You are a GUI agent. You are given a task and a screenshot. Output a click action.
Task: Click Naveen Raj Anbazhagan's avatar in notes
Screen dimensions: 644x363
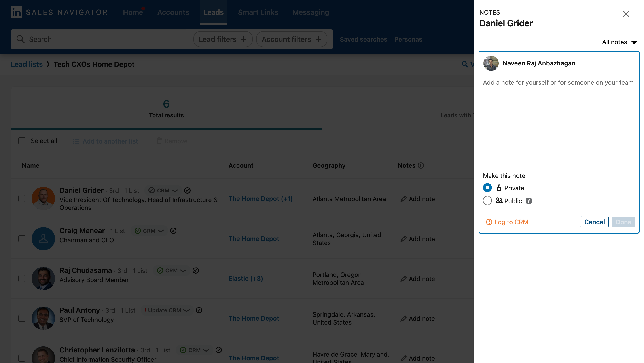(x=491, y=63)
